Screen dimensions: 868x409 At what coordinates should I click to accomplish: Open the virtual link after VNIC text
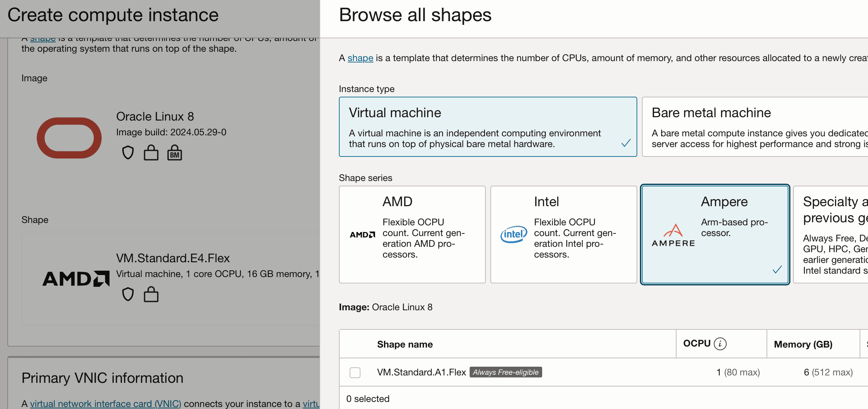(x=311, y=404)
